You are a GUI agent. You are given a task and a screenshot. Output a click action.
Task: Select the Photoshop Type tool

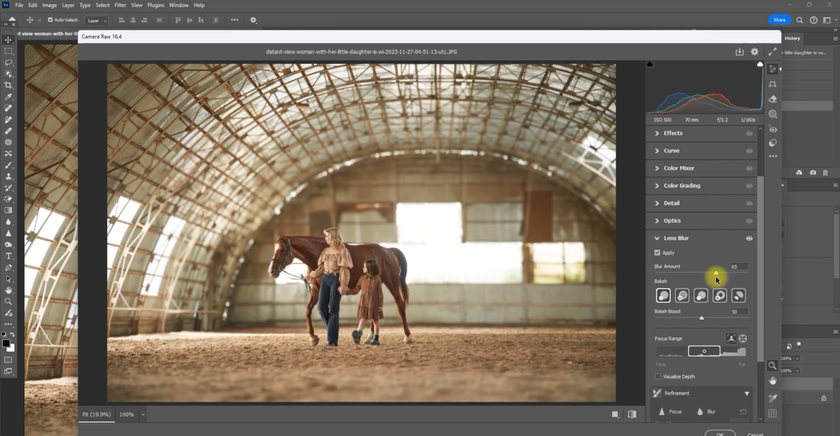pyautogui.click(x=9, y=256)
